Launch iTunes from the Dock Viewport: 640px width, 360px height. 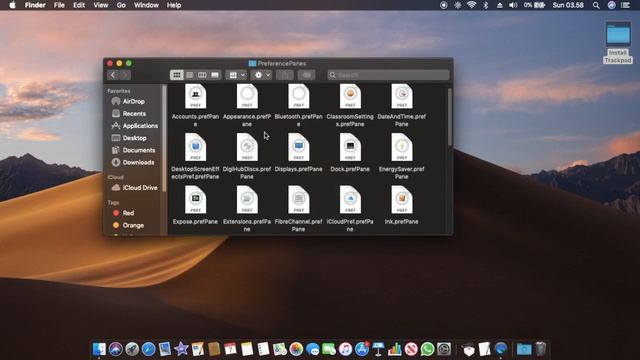345,349
